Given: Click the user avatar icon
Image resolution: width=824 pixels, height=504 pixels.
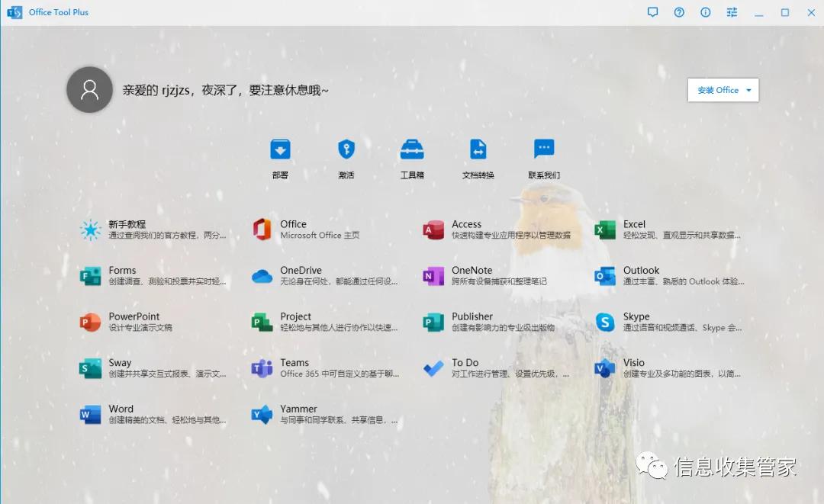Looking at the screenshot, I should pyautogui.click(x=89, y=90).
